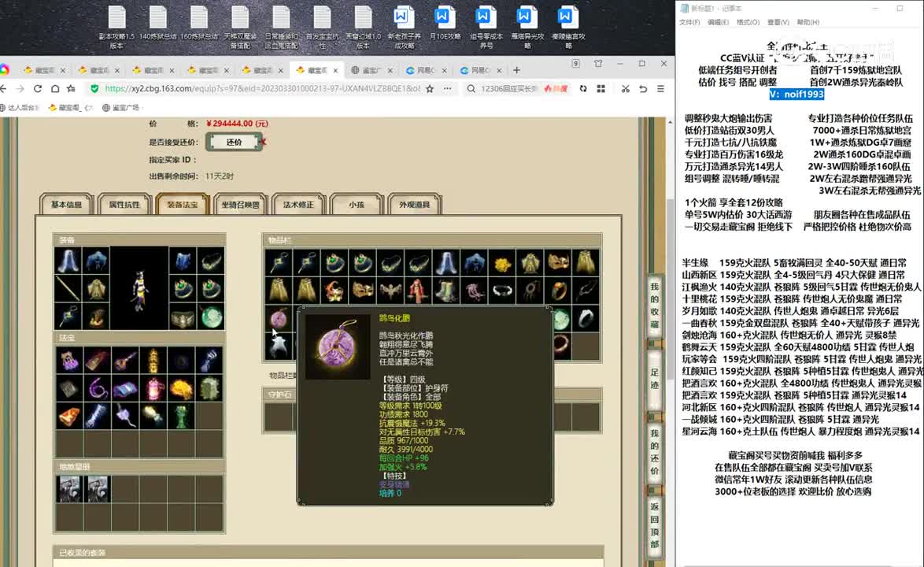Click the equipped character figure preview

pos(139,288)
